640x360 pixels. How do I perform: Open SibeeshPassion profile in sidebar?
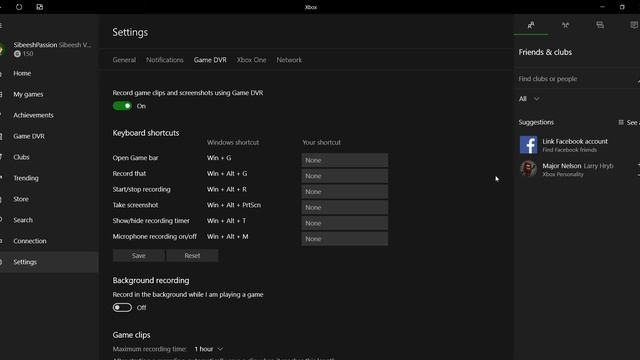coord(49,49)
